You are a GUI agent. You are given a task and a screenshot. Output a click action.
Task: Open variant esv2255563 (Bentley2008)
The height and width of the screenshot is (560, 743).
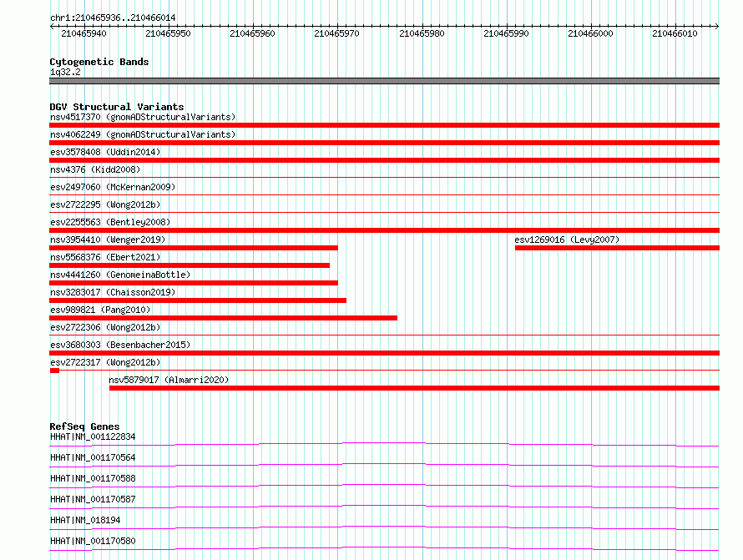pos(110,222)
